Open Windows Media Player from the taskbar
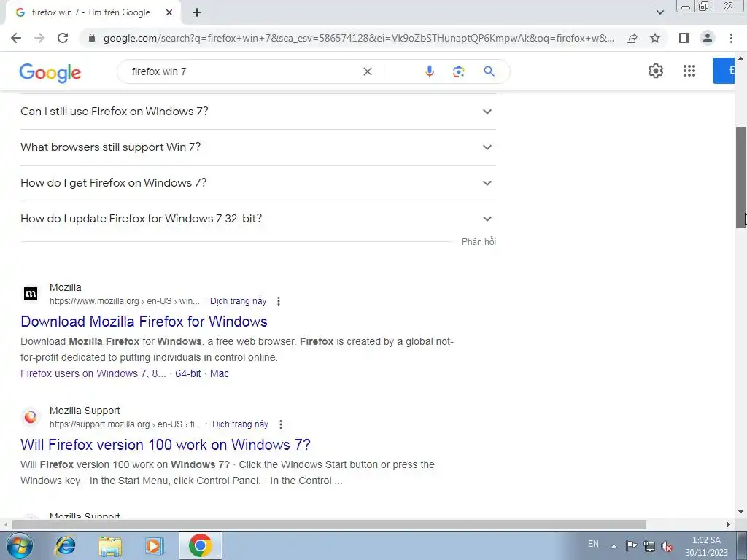The width and height of the screenshot is (747, 560). point(153,545)
